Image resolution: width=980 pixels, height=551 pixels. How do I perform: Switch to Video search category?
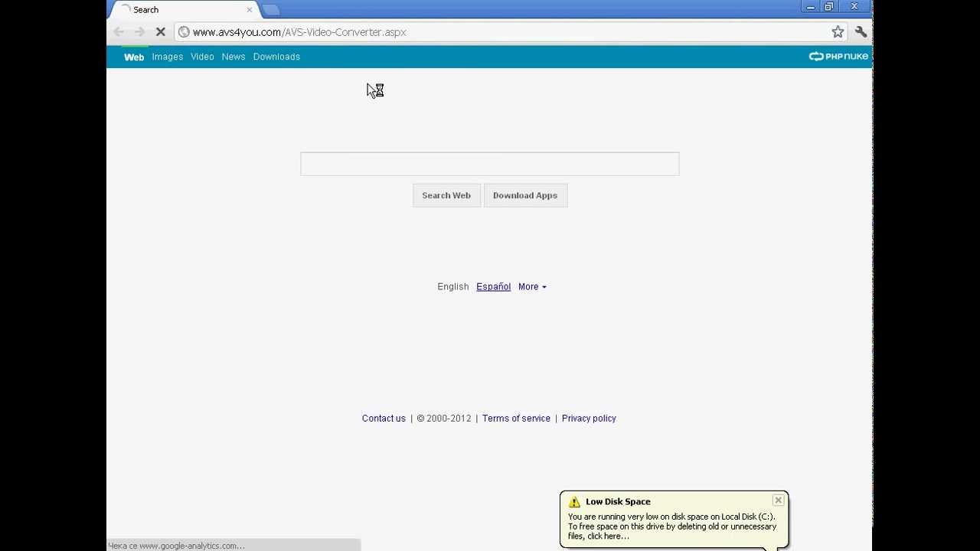[x=202, y=57]
